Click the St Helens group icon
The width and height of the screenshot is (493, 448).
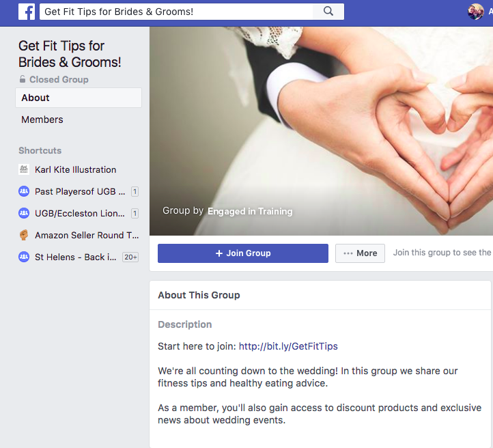tap(24, 257)
